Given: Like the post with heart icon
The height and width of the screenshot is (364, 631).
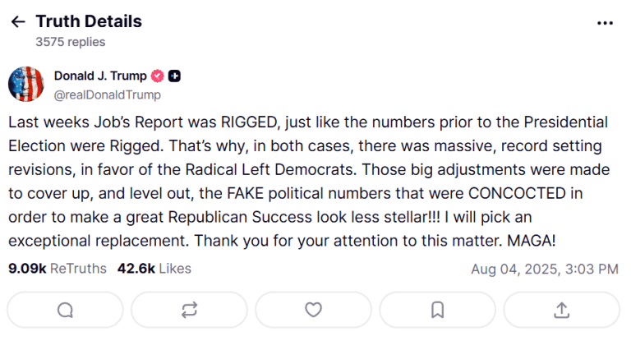Looking at the screenshot, I should (x=313, y=310).
